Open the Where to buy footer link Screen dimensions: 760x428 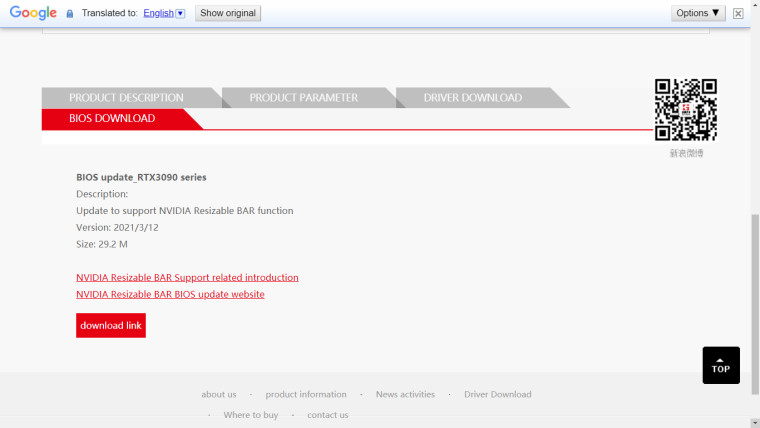coord(251,415)
